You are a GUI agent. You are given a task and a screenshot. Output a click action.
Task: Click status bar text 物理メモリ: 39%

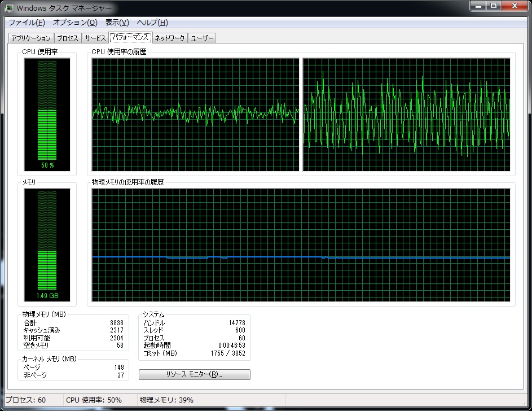pyautogui.click(x=166, y=400)
